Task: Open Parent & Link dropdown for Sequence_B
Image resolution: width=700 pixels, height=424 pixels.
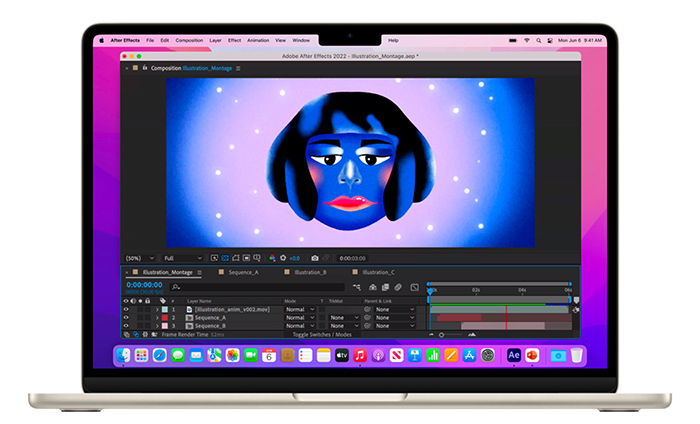Action: point(395,326)
